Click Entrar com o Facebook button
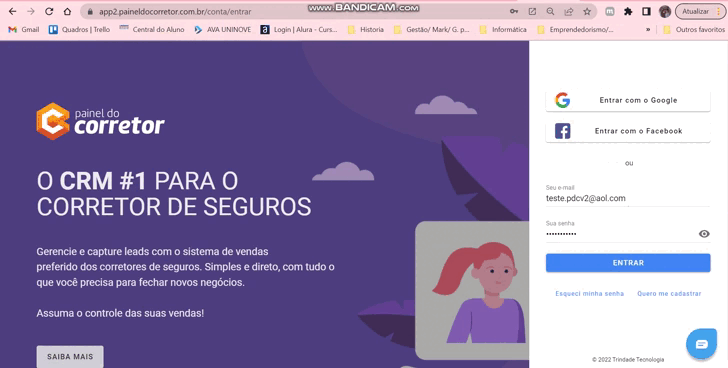Image resolution: width=728 pixels, height=368 pixels. 628,131
